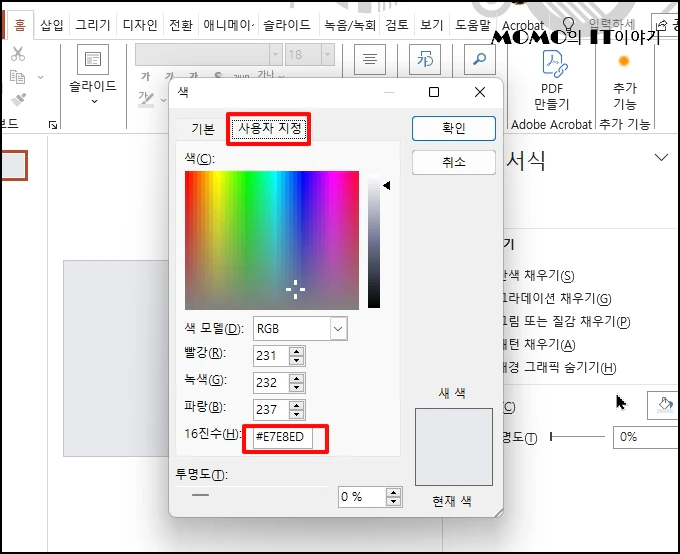Viewport: 680px width, 554px height.
Task: Toggle 배경 그래픽 숨기기 checkbox
Action: tap(560, 367)
